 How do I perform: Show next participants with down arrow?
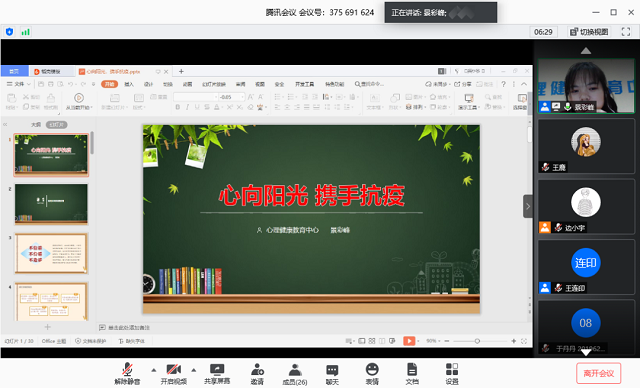(x=586, y=352)
